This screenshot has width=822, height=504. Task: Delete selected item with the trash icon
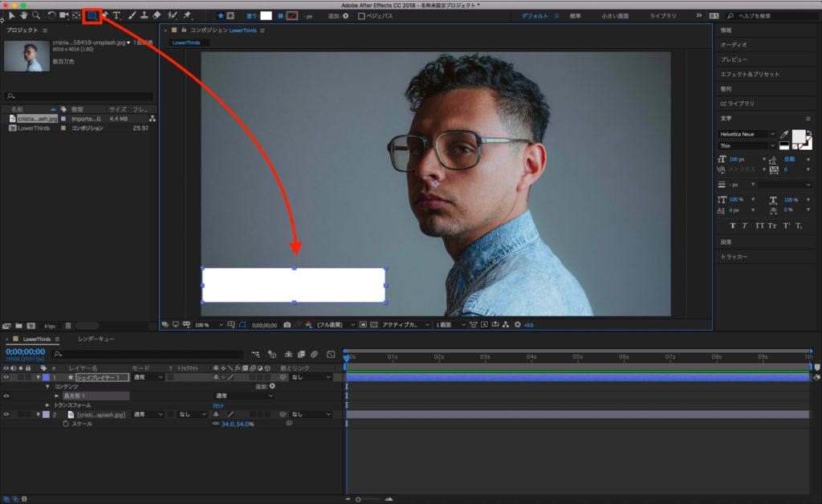[x=68, y=326]
